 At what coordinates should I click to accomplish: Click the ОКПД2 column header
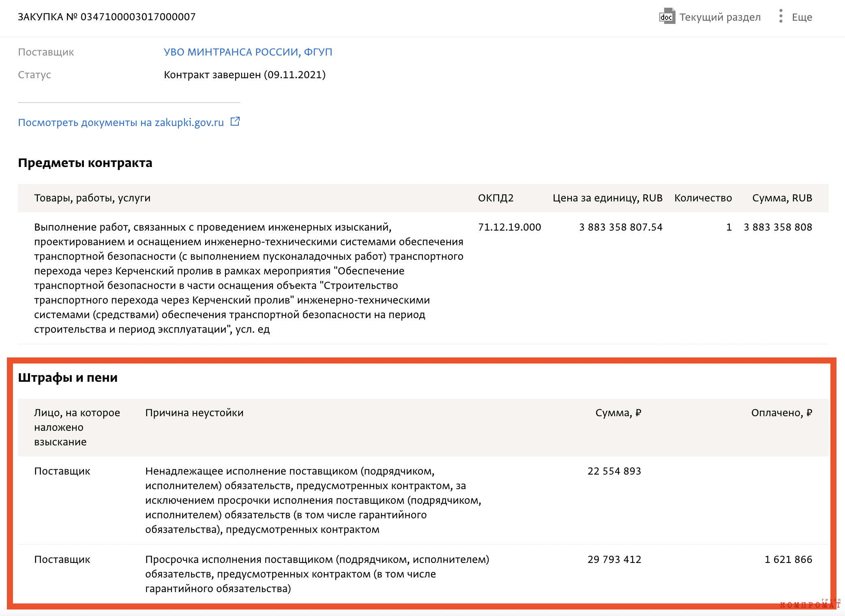pos(495,198)
